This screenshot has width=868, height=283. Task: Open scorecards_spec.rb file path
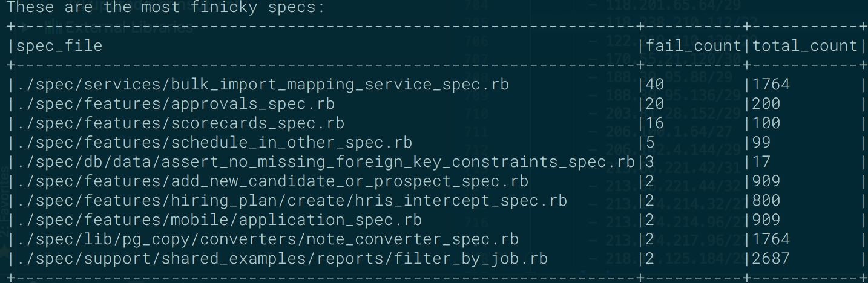tap(180, 123)
